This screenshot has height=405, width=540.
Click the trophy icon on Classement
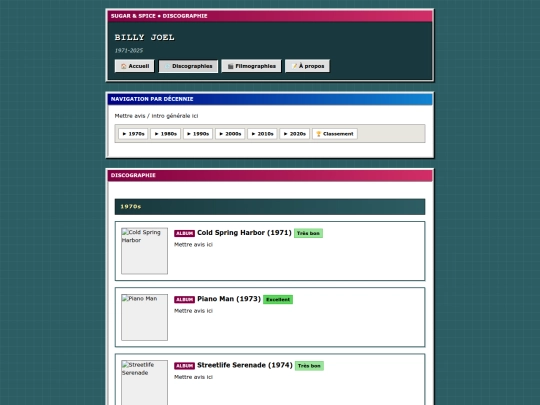click(319, 134)
